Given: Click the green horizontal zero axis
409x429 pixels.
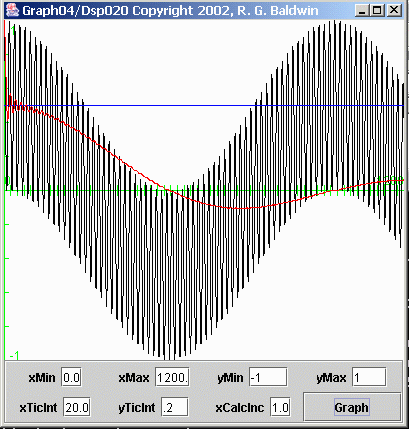Looking at the screenshot, I should [204, 190].
